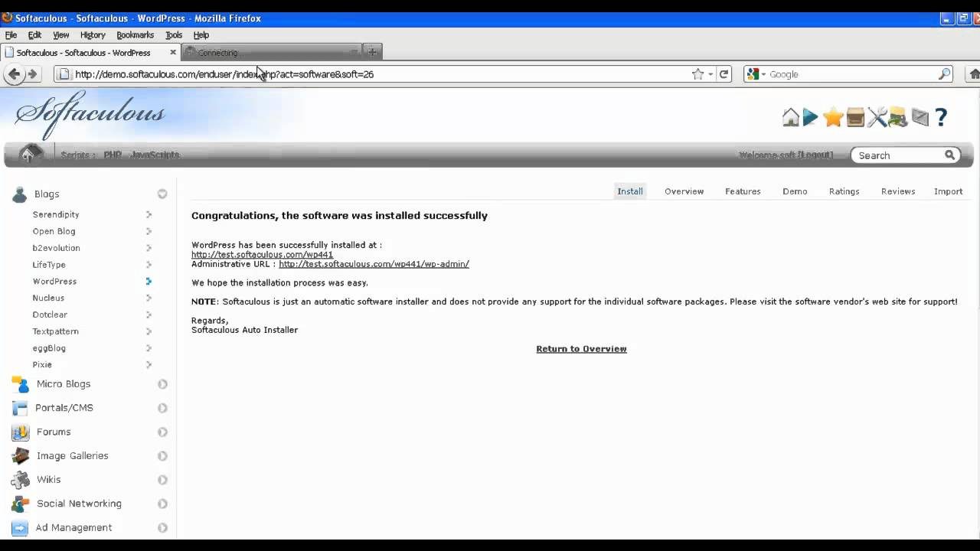980x551 pixels.
Task: Open the Help menu
Action: click(201, 35)
